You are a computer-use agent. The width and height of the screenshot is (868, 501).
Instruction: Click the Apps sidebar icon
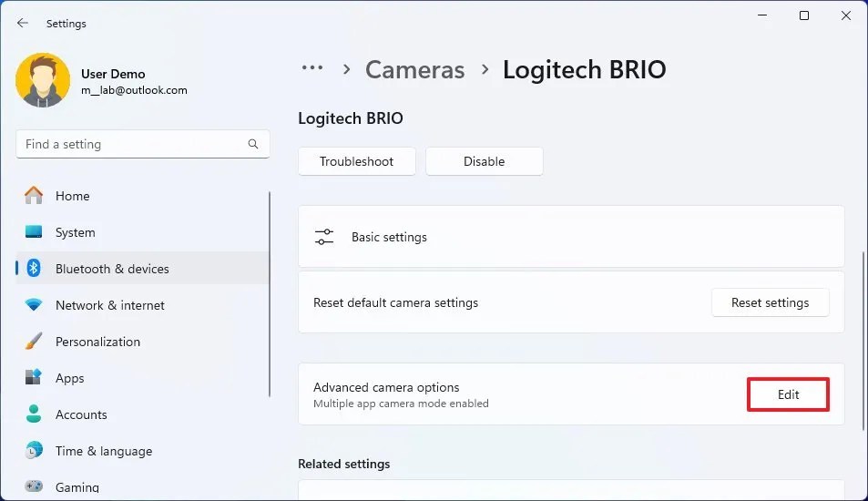click(x=33, y=377)
